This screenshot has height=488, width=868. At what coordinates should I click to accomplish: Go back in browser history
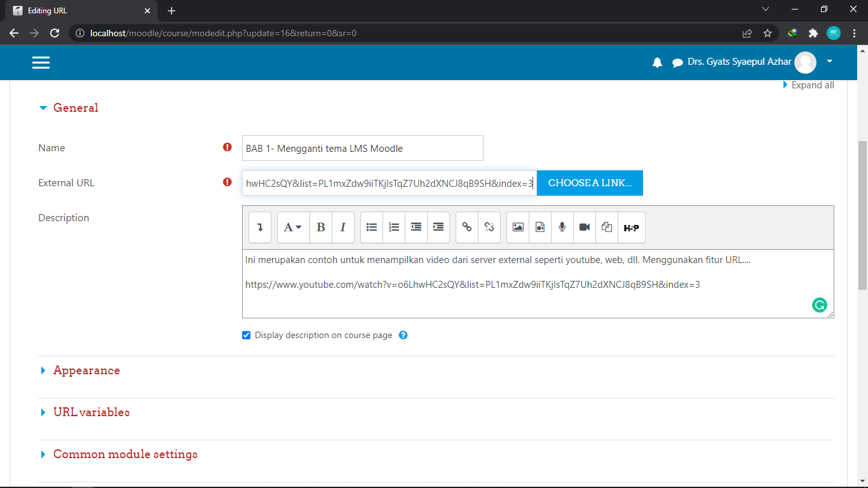(x=14, y=33)
